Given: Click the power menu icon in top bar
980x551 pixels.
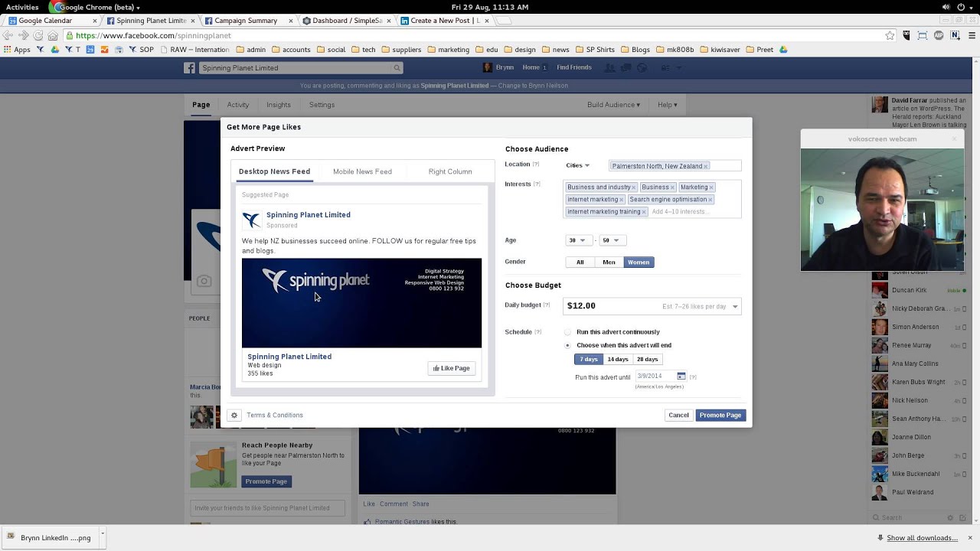Looking at the screenshot, I should [x=962, y=7].
